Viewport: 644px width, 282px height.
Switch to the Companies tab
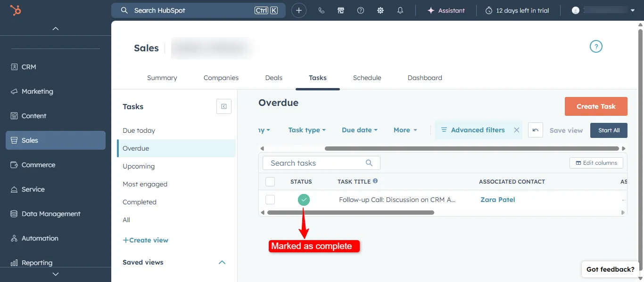pos(221,78)
